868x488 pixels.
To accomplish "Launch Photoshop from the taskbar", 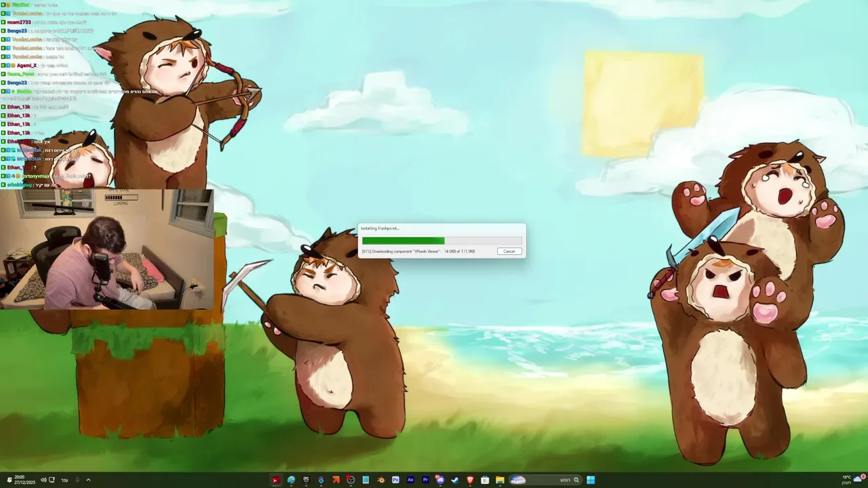I will point(395,480).
